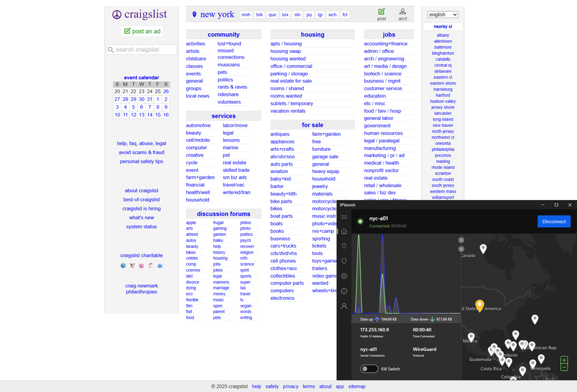Open the IPVanish home tab icon

344,231
